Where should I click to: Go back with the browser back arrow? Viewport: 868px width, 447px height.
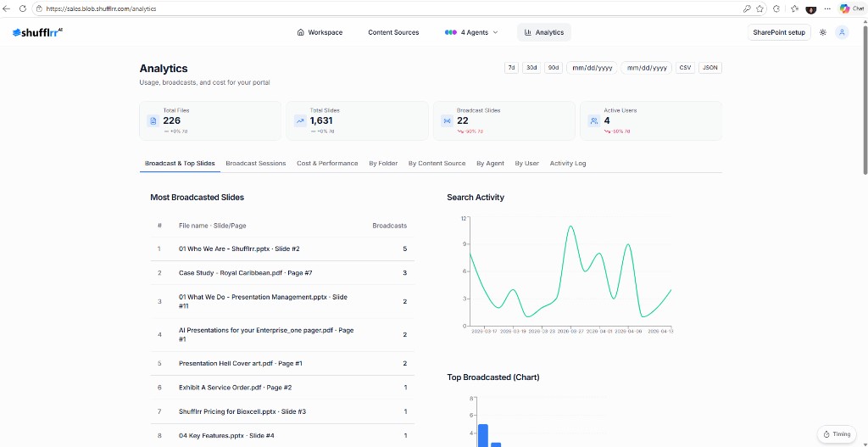pyautogui.click(x=7, y=8)
